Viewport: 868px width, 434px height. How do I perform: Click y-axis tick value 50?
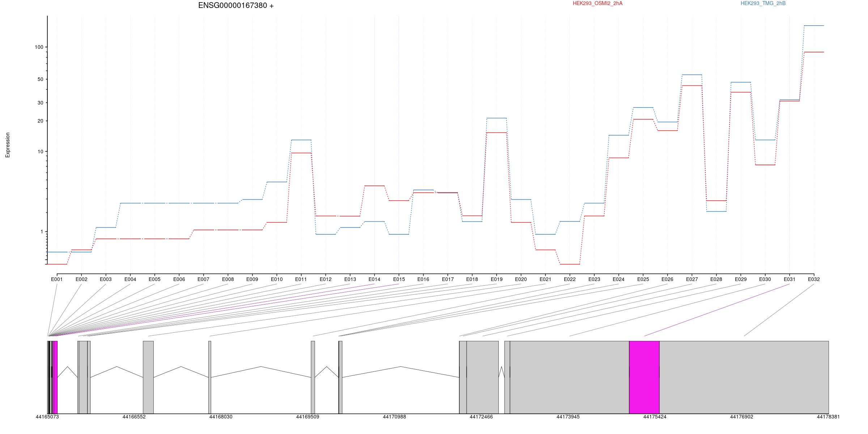[x=40, y=79]
